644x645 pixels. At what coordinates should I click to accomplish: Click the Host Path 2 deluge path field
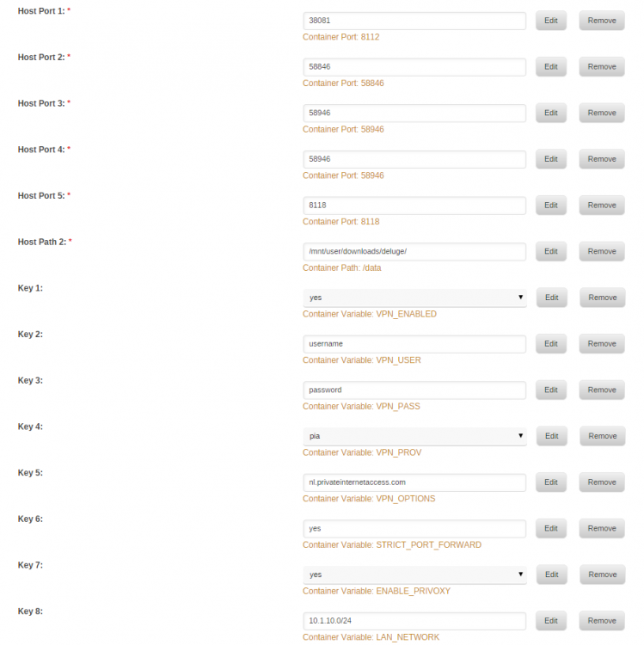click(x=414, y=252)
